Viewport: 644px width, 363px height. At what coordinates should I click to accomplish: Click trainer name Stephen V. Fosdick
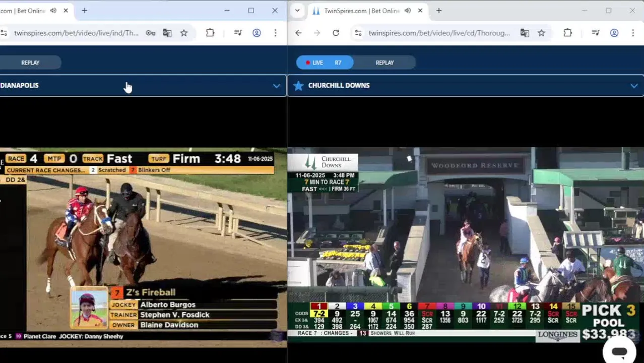[175, 315]
